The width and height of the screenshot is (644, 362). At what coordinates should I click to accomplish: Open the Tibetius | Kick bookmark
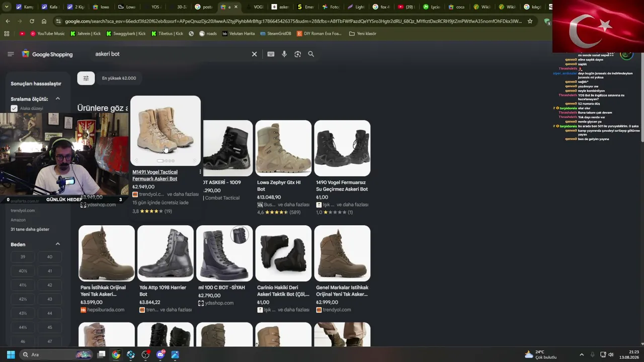pos(167,34)
